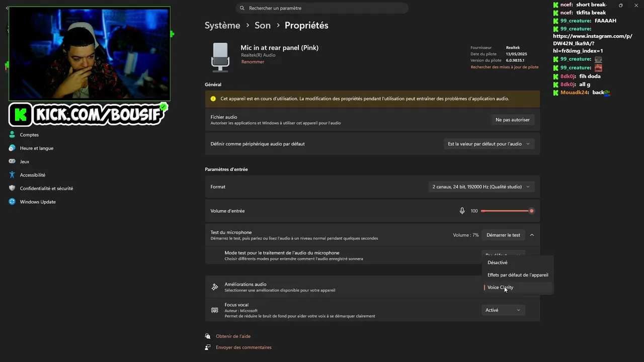Choose Effets par défaut de l'appareil option
644x362 pixels.
pos(518,275)
